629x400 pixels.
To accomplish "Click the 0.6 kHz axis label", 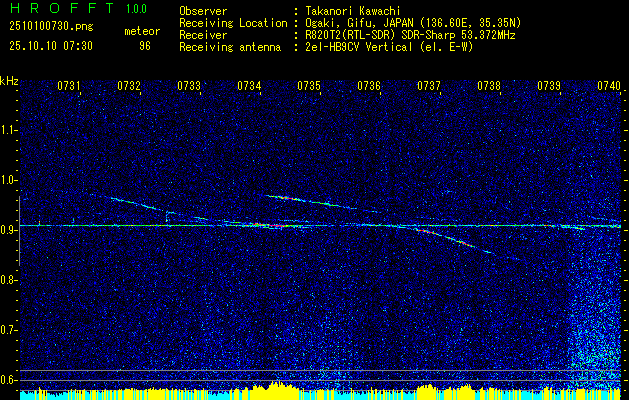I will click(8, 380).
